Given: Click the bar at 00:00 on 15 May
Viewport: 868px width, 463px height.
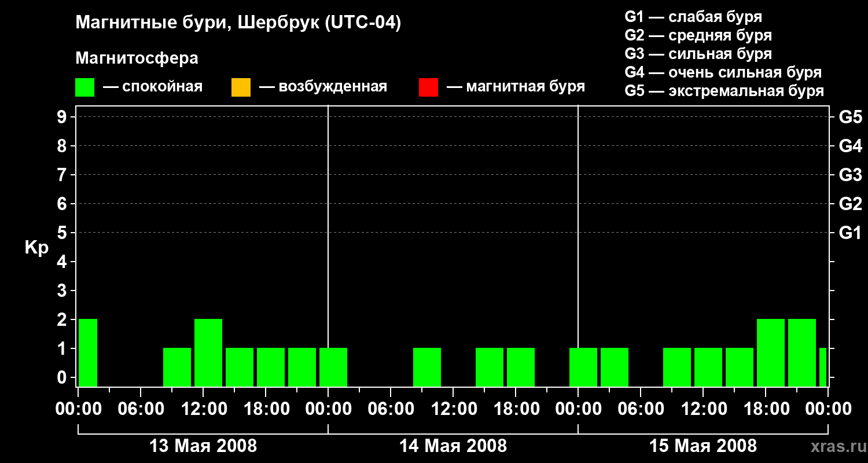Looking at the screenshot, I should pyautogui.click(x=583, y=367).
